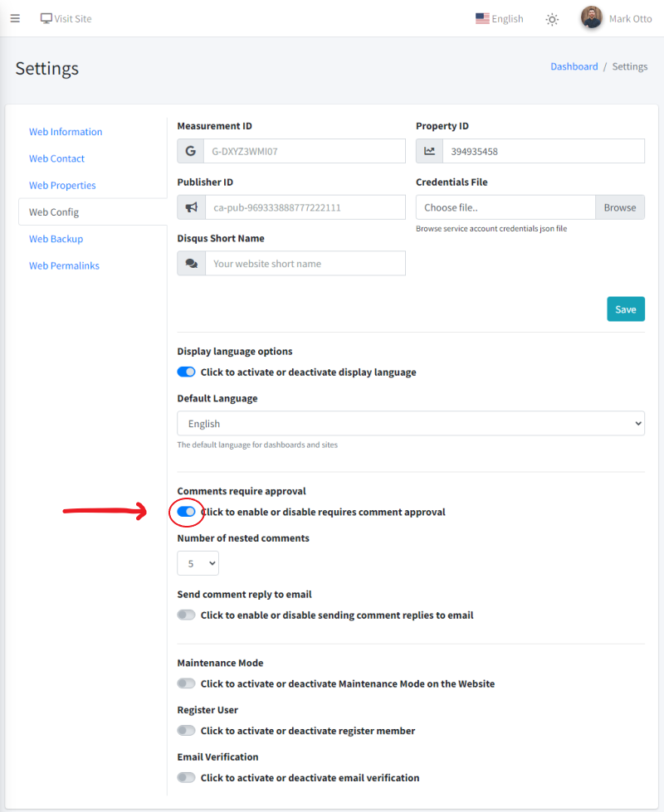This screenshot has height=812, width=664.
Task: Browse for a credentials file
Action: pyautogui.click(x=619, y=207)
